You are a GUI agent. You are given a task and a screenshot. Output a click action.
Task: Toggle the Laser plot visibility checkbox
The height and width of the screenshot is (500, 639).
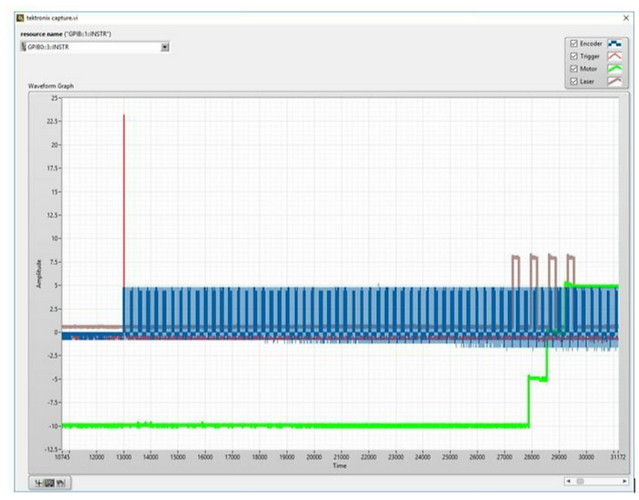[x=574, y=81]
